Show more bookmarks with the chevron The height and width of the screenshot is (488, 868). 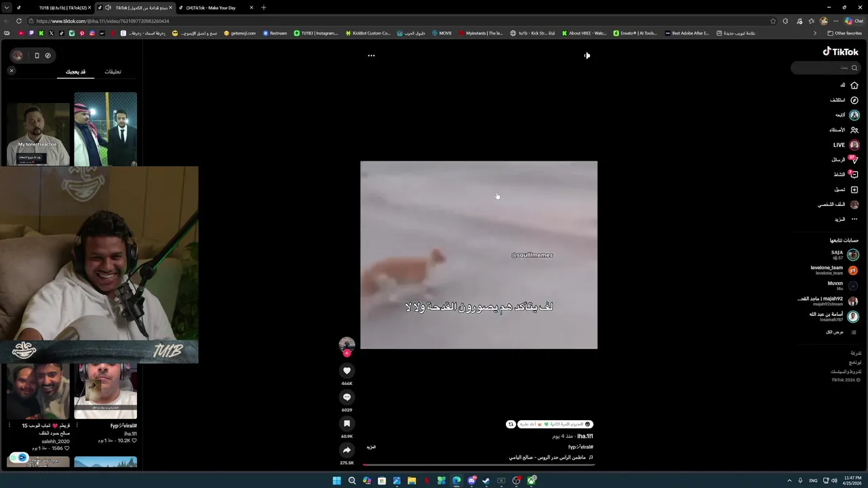815,33
